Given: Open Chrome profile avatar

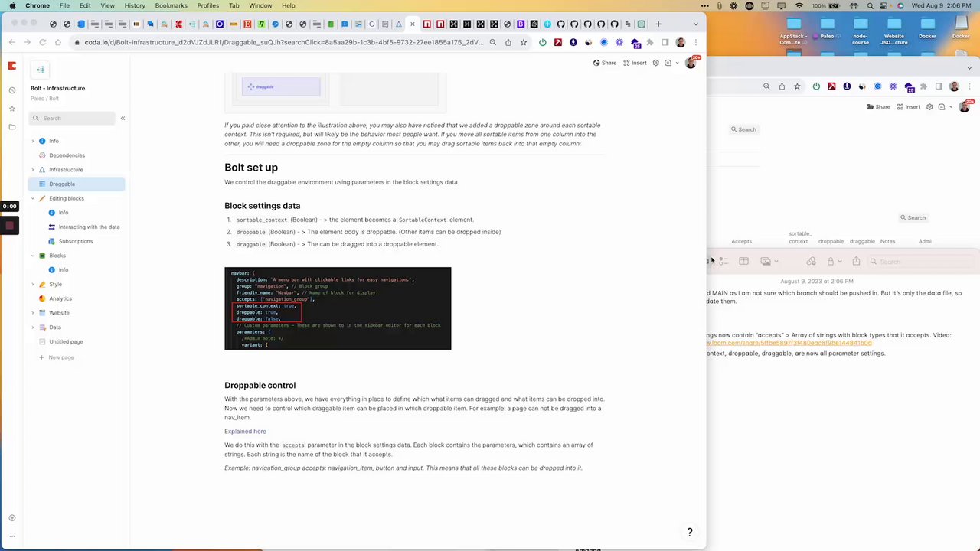Looking at the screenshot, I should click(x=681, y=42).
